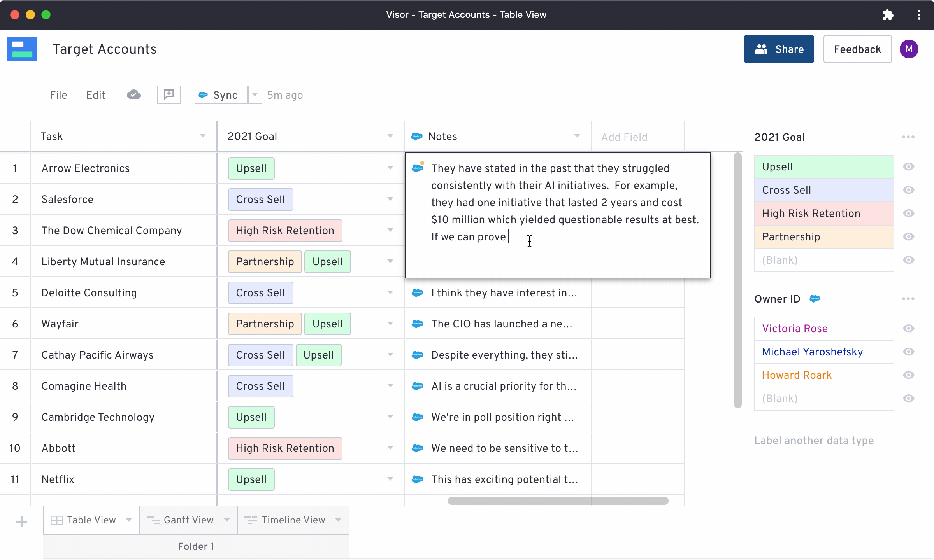
Task: Expand the Sync dropdown arrow
Action: click(x=255, y=95)
